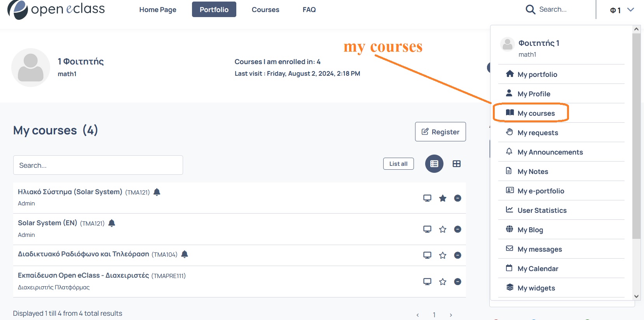
Task: Click the Register button
Action: point(440,132)
